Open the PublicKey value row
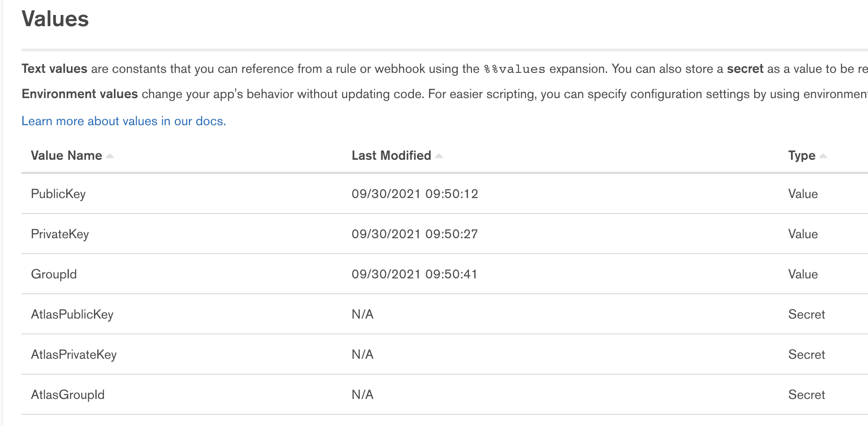The image size is (868, 426). (58, 194)
